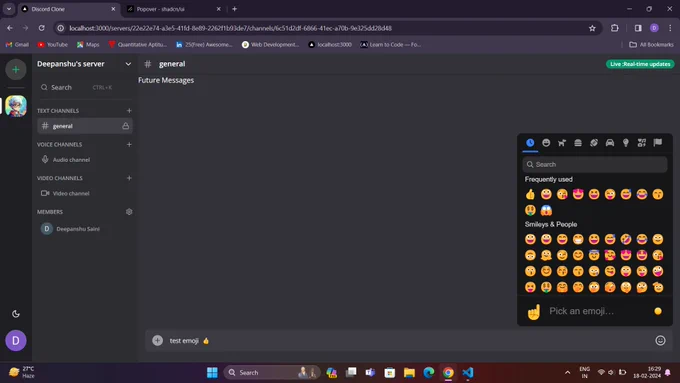Switch to Objects lightbulb emoji tab

(x=626, y=143)
